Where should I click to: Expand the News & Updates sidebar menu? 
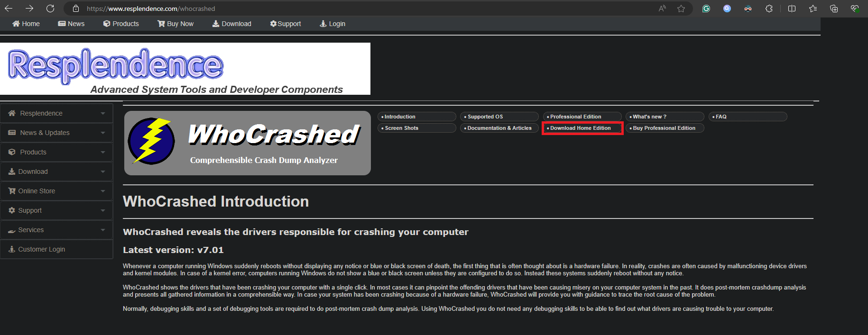[x=56, y=133]
